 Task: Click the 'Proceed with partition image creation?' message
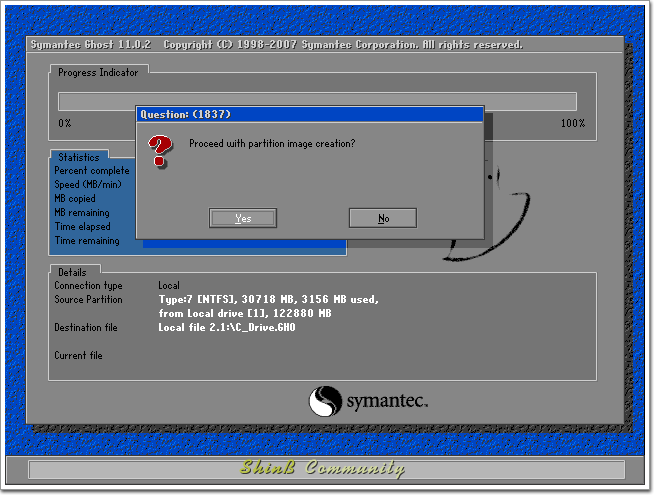click(x=272, y=143)
